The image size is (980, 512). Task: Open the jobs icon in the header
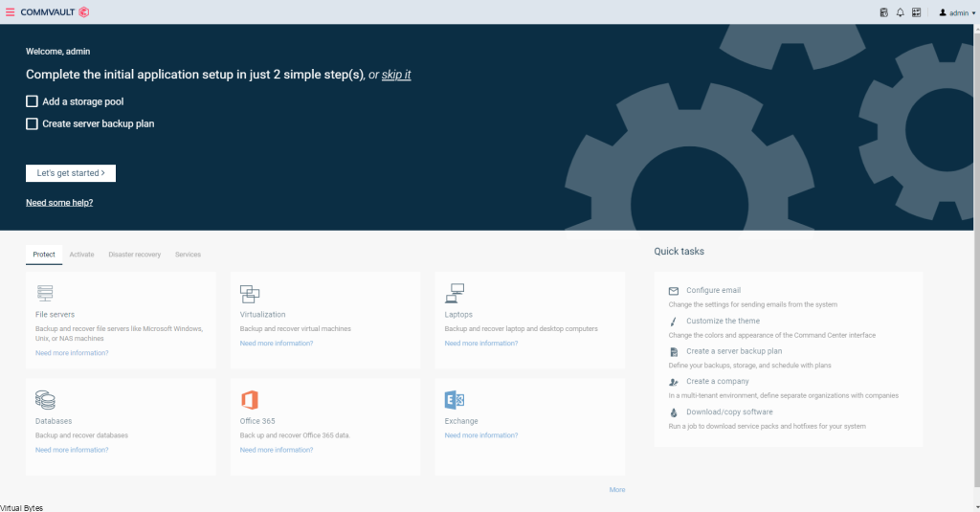coord(883,12)
